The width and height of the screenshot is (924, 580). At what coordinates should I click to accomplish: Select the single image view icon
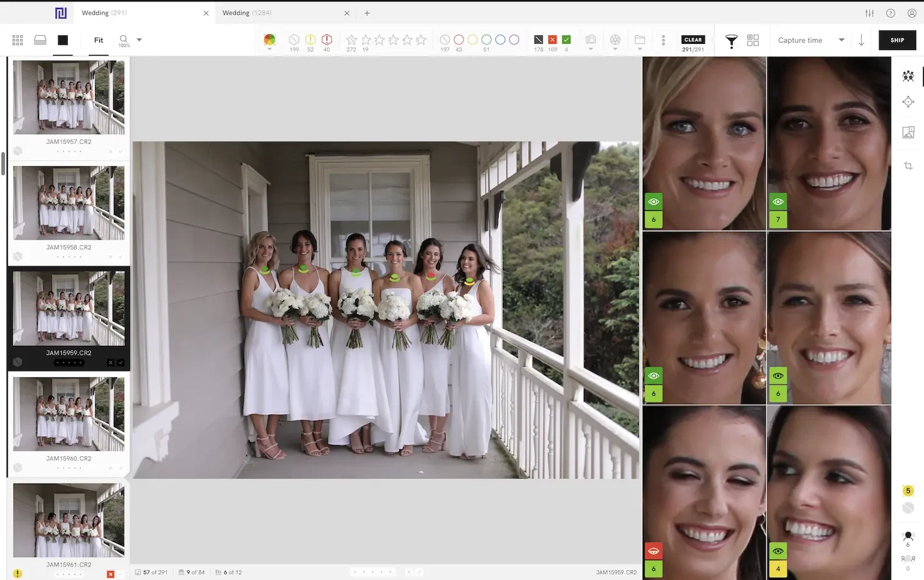(x=63, y=40)
